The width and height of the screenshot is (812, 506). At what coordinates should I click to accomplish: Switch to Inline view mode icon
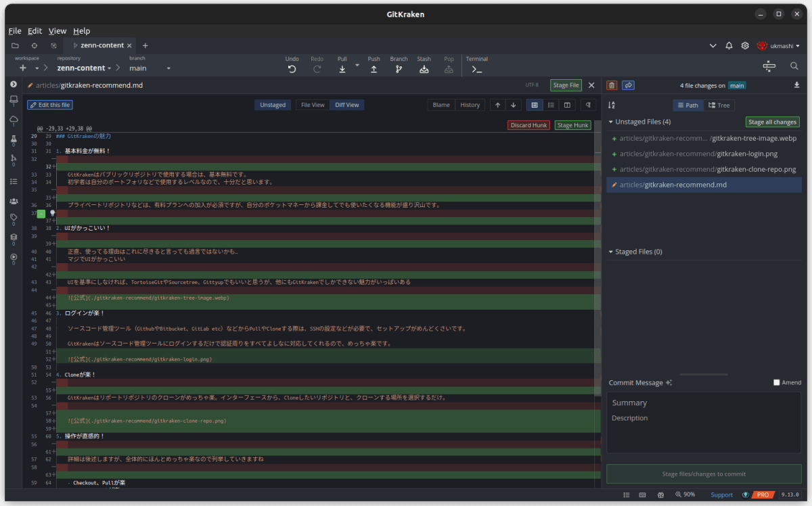551,105
